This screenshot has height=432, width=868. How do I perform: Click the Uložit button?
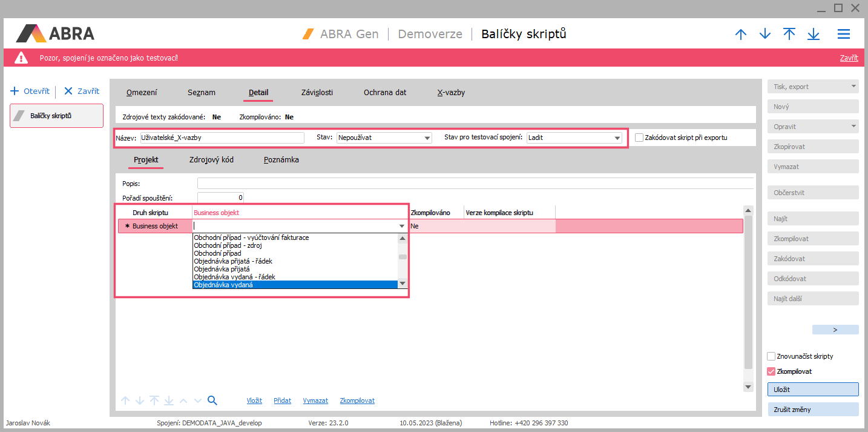[813, 389]
